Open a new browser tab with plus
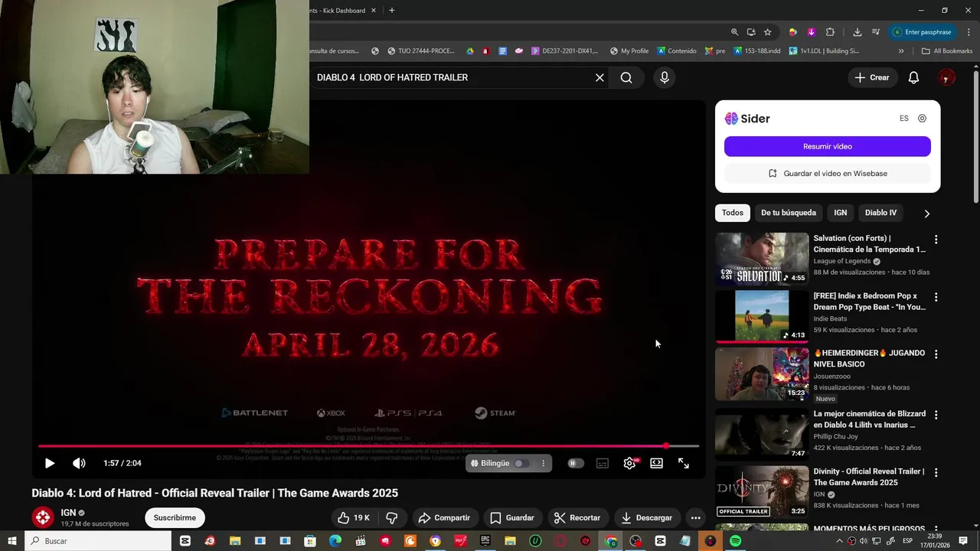The width and height of the screenshot is (980, 551). [391, 11]
